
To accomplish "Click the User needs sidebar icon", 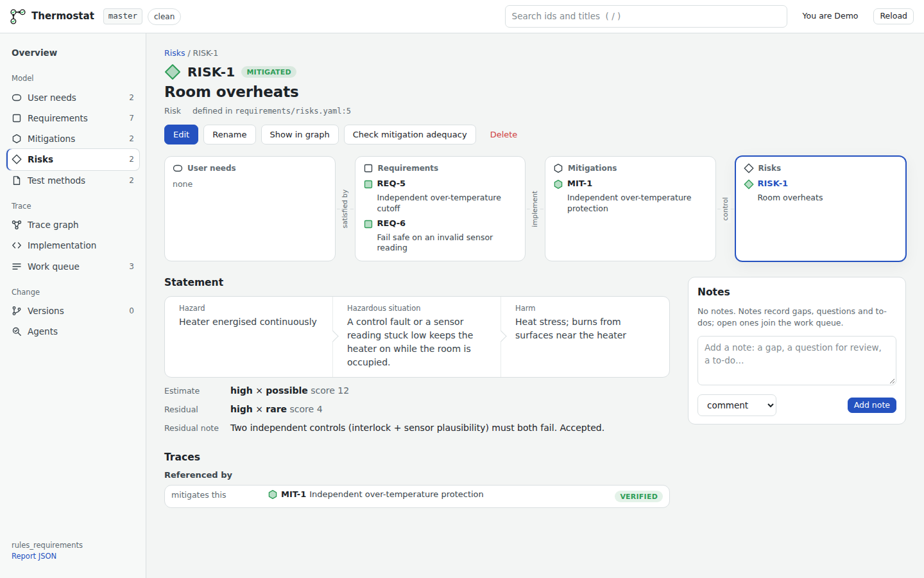I will [x=17, y=98].
